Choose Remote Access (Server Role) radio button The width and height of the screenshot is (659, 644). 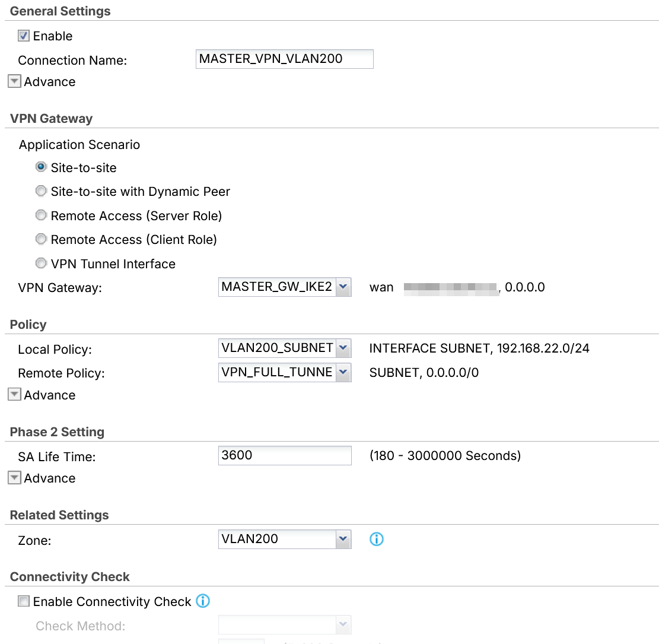click(41, 215)
